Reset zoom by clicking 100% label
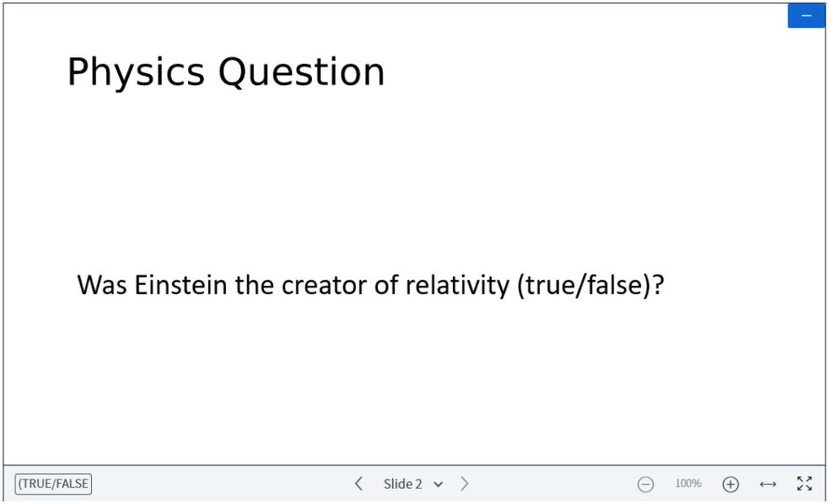Image resolution: width=829 pixels, height=504 pixels. 688,484
